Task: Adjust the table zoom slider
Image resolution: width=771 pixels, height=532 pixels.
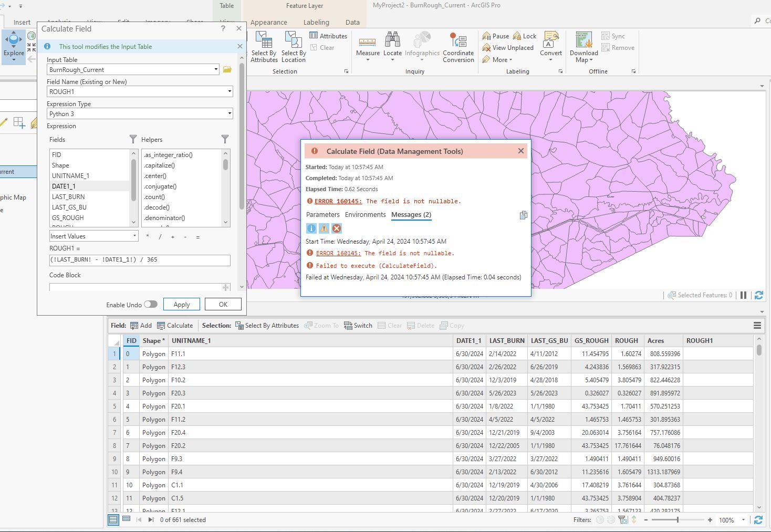Action: click(678, 519)
